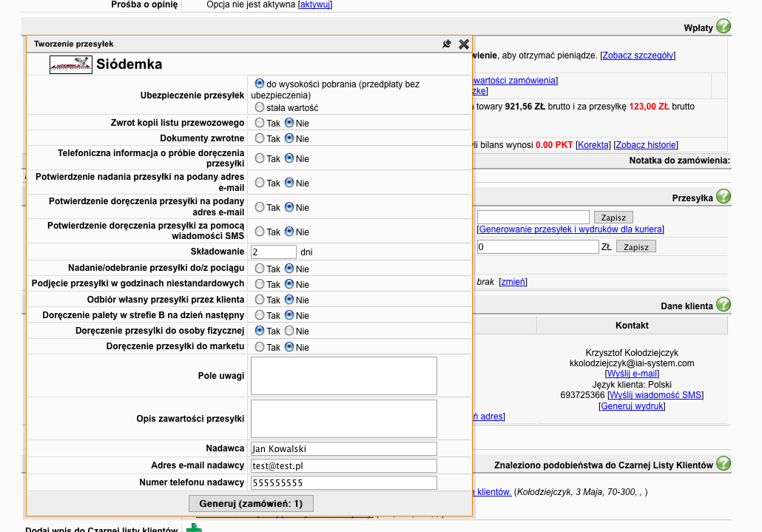Choose Nie for Doręczenie do osoby fizycznej
Viewport: 762px width, 532px height.
289,331
